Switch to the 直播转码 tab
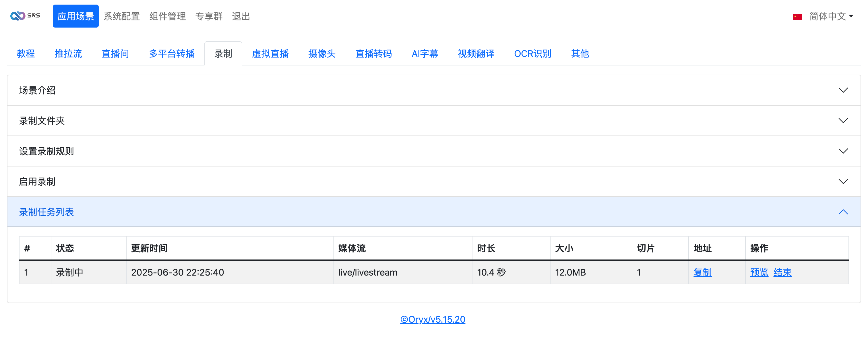 [374, 54]
